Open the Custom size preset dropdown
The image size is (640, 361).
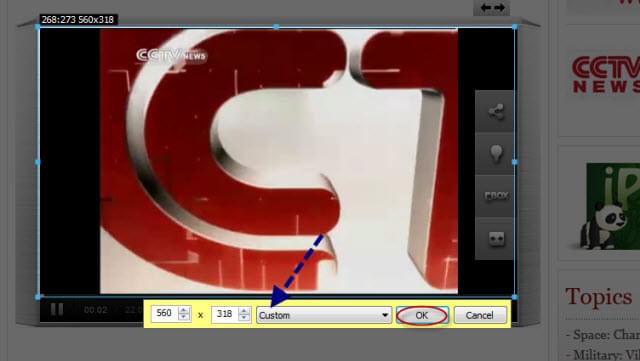point(324,315)
